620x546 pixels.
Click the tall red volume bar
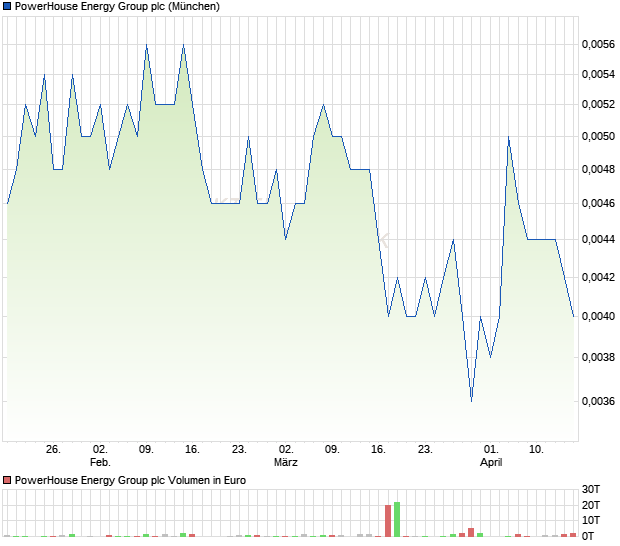point(388,521)
